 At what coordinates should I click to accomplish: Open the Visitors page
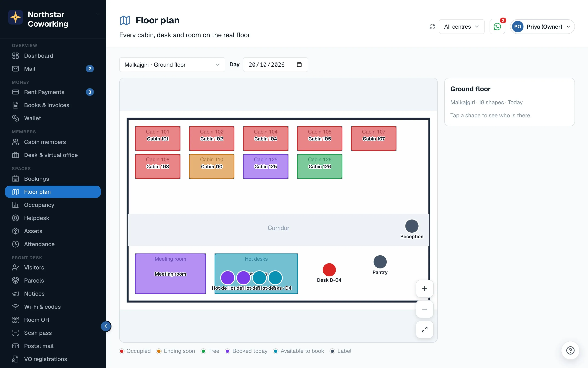pos(53,267)
